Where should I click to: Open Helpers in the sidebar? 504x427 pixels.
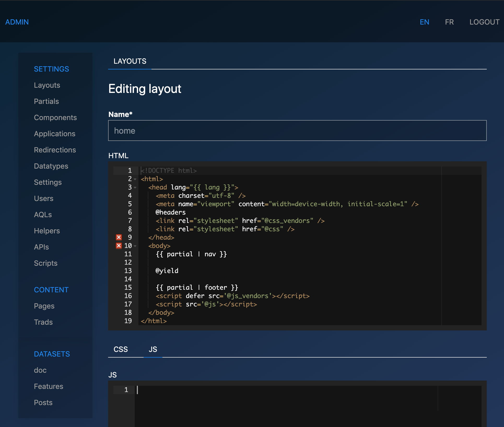47,231
